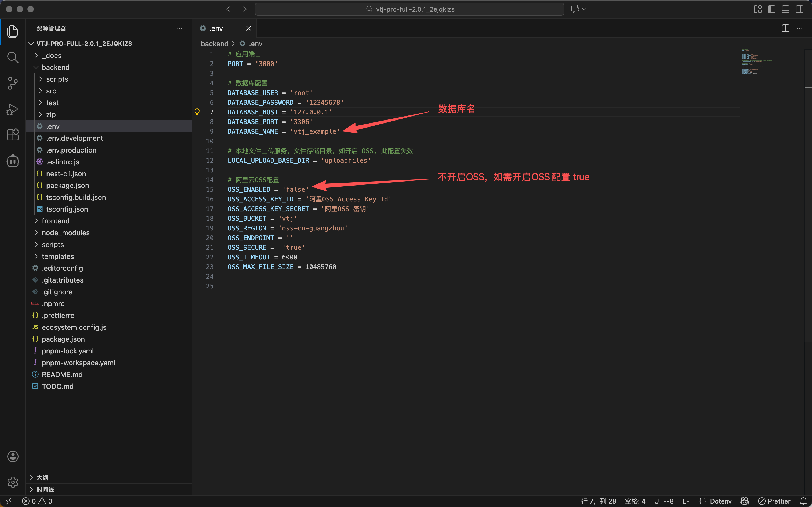Image resolution: width=812 pixels, height=507 pixels.
Task: Open the Source Control view
Action: click(12, 83)
